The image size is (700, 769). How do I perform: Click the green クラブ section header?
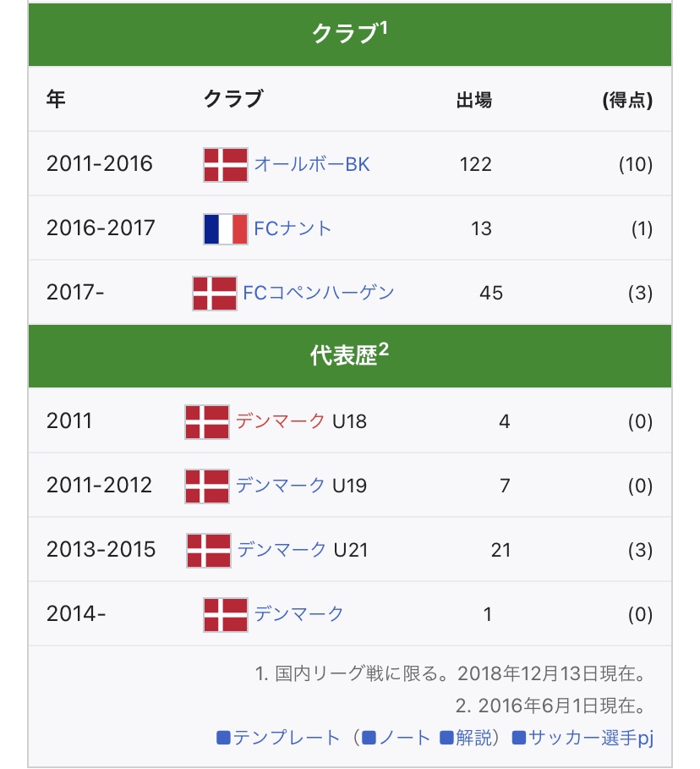pos(350,33)
